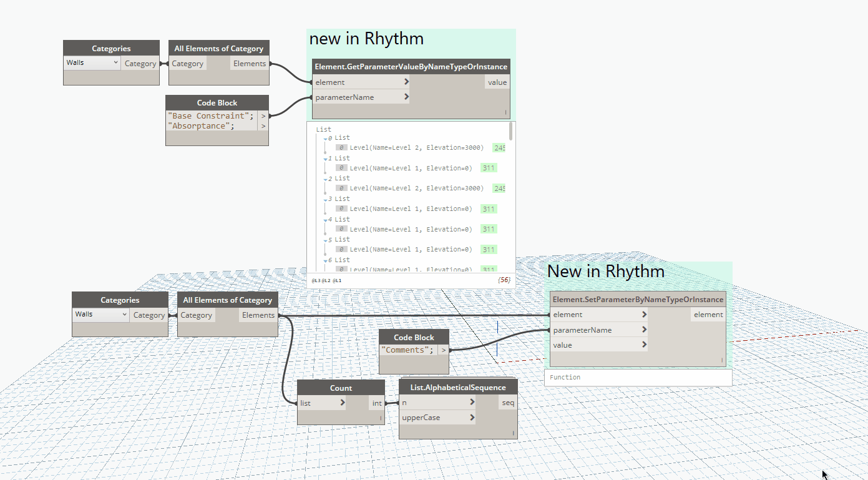
Task: Click green 245 ID tag under 0 List
Action: pos(499,148)
